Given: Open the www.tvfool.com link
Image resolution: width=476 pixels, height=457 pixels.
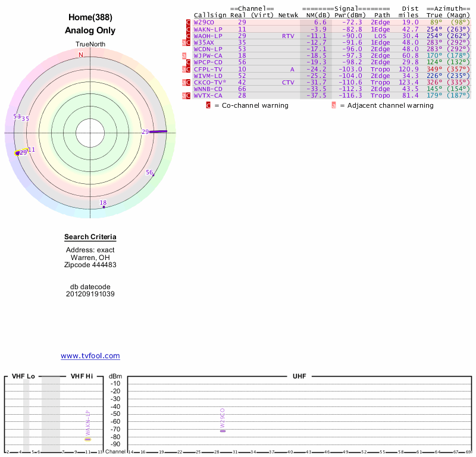Looking at the screenshot, I should pyautogui.click(x=90, y=356).
